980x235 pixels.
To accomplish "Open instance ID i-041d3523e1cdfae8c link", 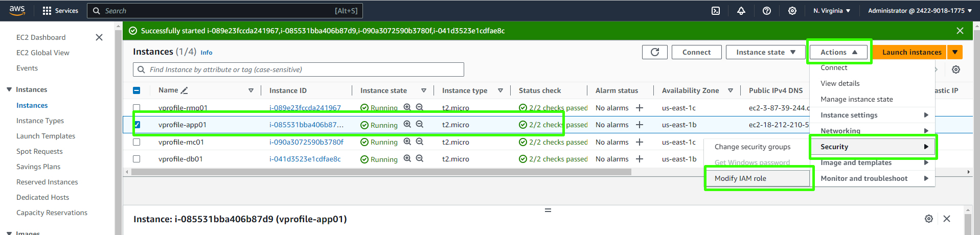I will click(x=305, y=159).
